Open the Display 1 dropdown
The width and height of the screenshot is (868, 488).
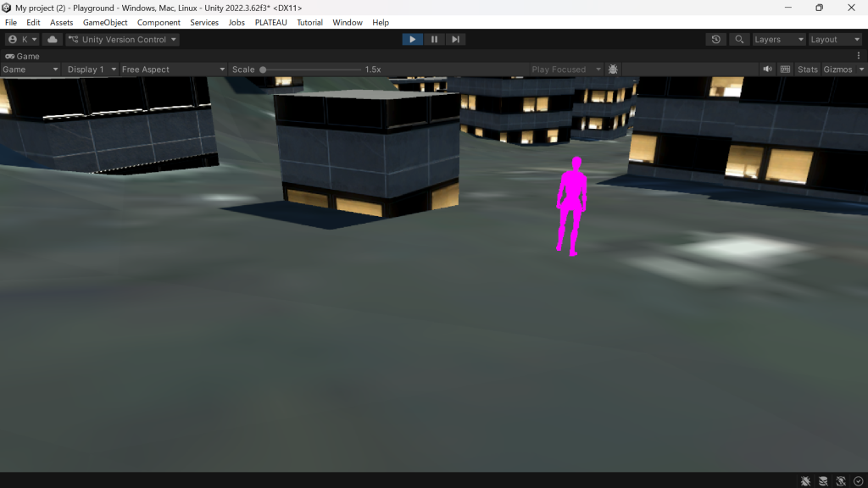(x=92, y=69)
